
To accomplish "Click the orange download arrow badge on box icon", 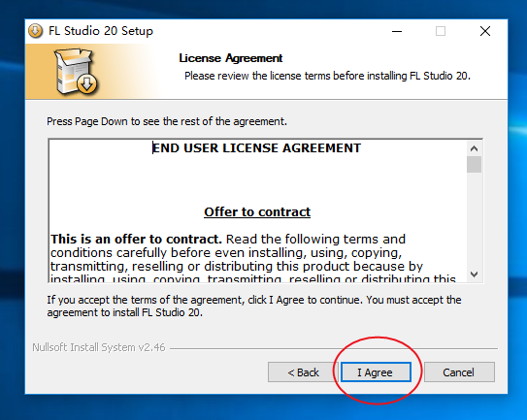I will [x=87, y=83].
